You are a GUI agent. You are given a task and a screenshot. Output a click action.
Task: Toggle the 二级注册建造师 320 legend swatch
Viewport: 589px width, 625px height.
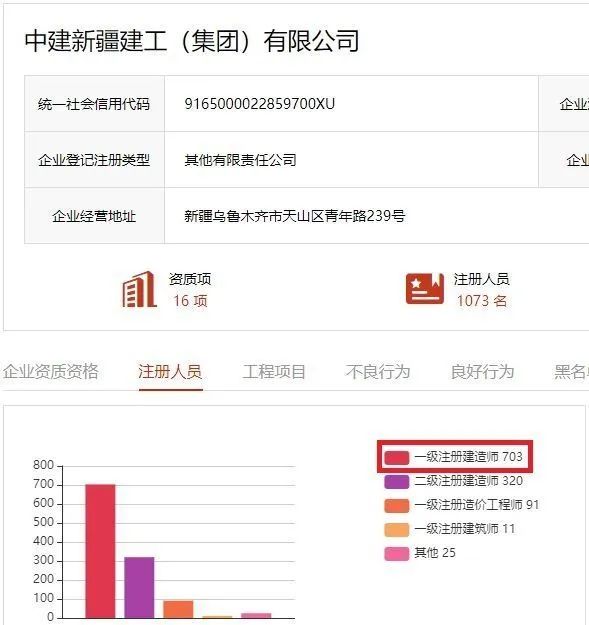(x=397, y=481)
